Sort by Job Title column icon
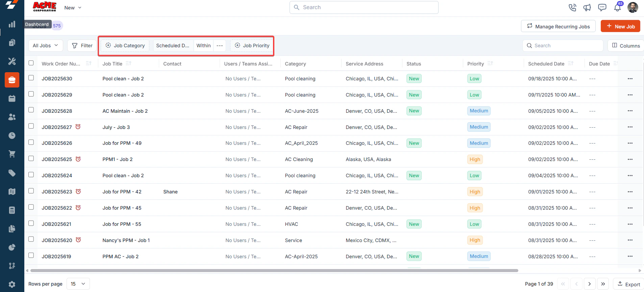The image size is (644, 292). [128, 63]
